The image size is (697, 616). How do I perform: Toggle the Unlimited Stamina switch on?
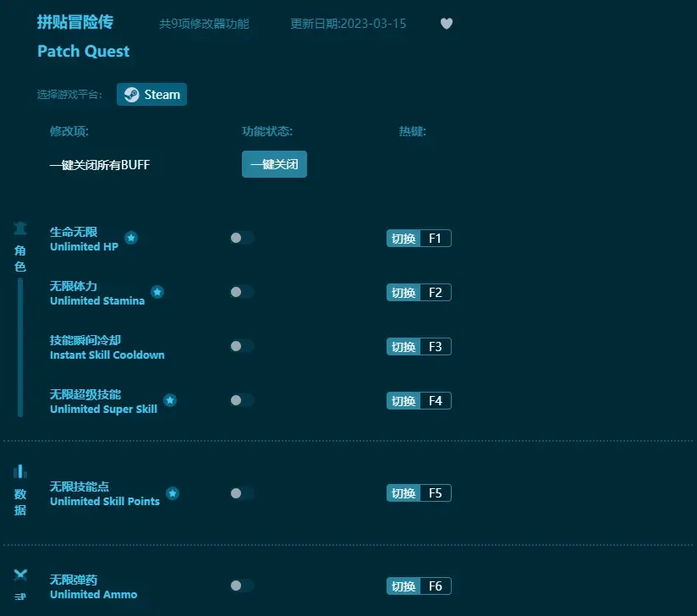pyautogui.click(x=241, y=292)
